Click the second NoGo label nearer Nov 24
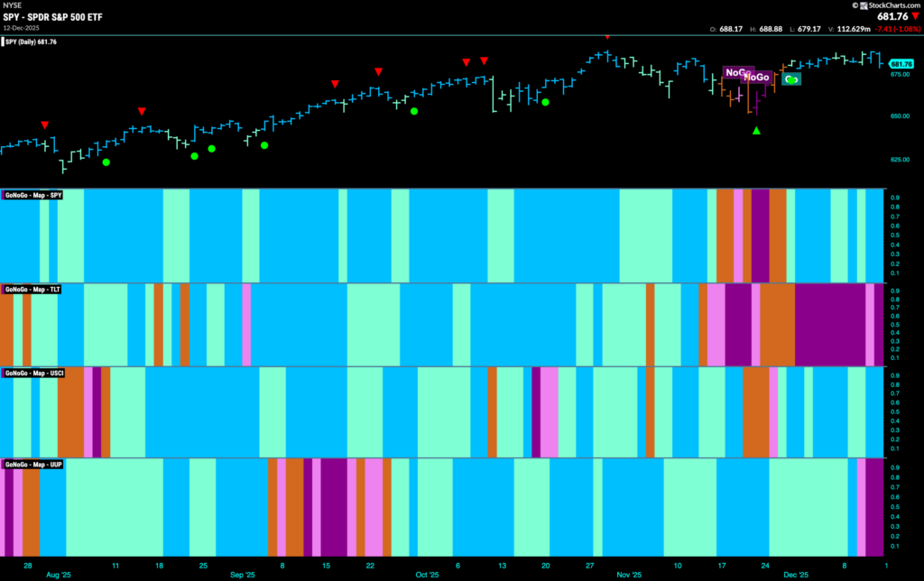The width and height of the screenshot is (924, 581). tap(757, 78)
